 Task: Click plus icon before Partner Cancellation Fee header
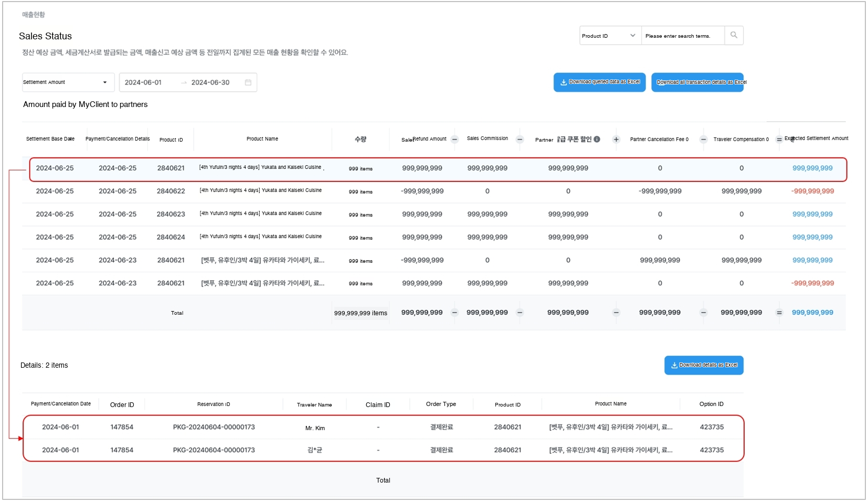(x=616, y=140)
